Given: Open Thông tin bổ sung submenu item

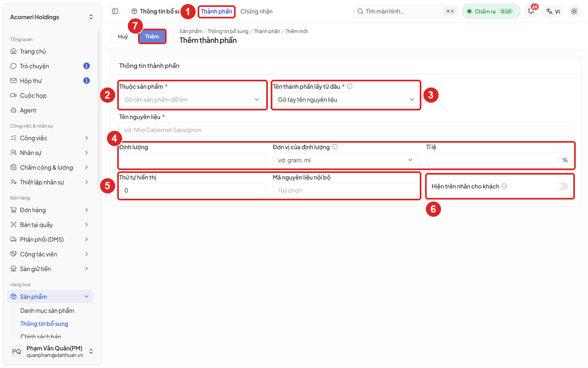Looking at the screenshot, I should (45, 324).
